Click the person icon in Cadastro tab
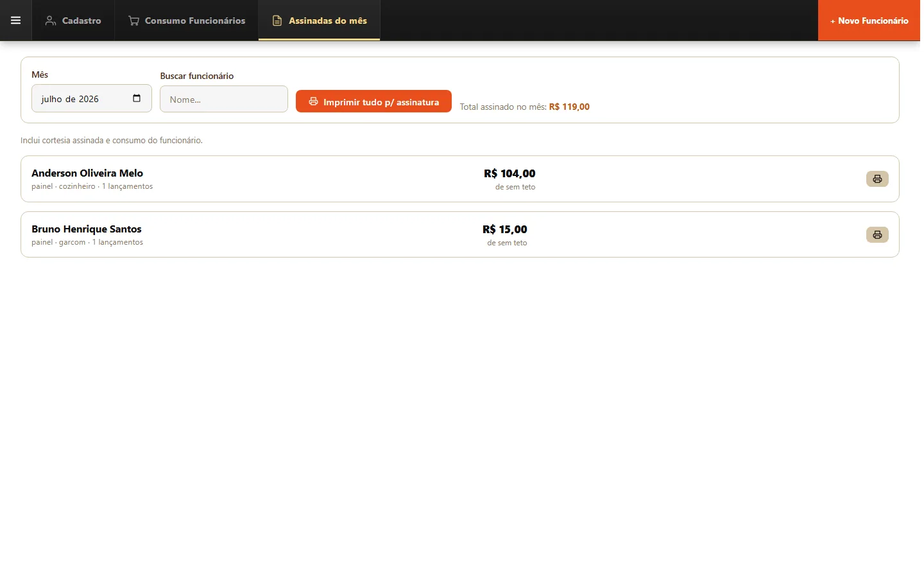This screenshot has width=924, height=578. click(x=51, y=21)
